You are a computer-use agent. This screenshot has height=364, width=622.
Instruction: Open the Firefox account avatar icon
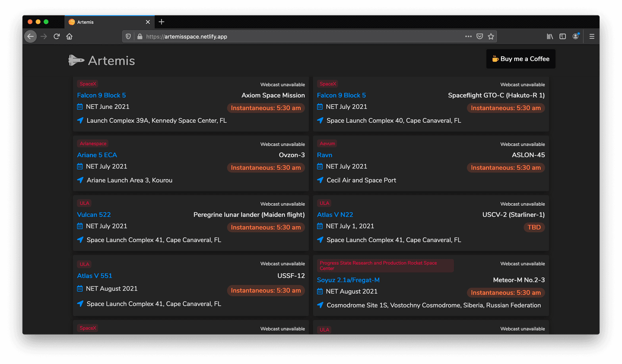pyautogui.click(x=576, y=36)
